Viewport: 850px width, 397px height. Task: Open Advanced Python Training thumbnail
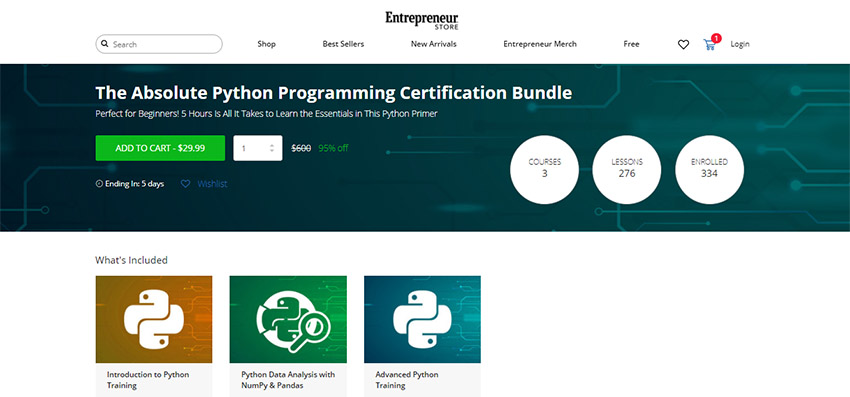422,319
